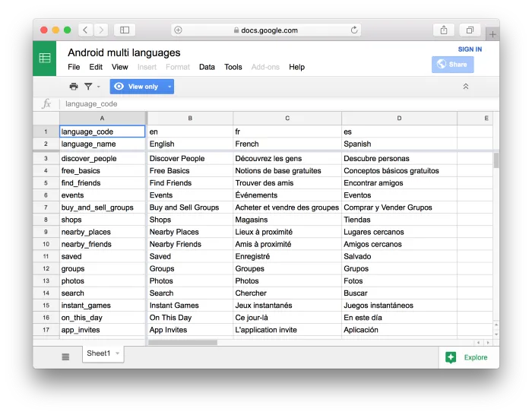The height and width of the screenshot is (415, 532).
Task: Select column C header
Action: 287,118
